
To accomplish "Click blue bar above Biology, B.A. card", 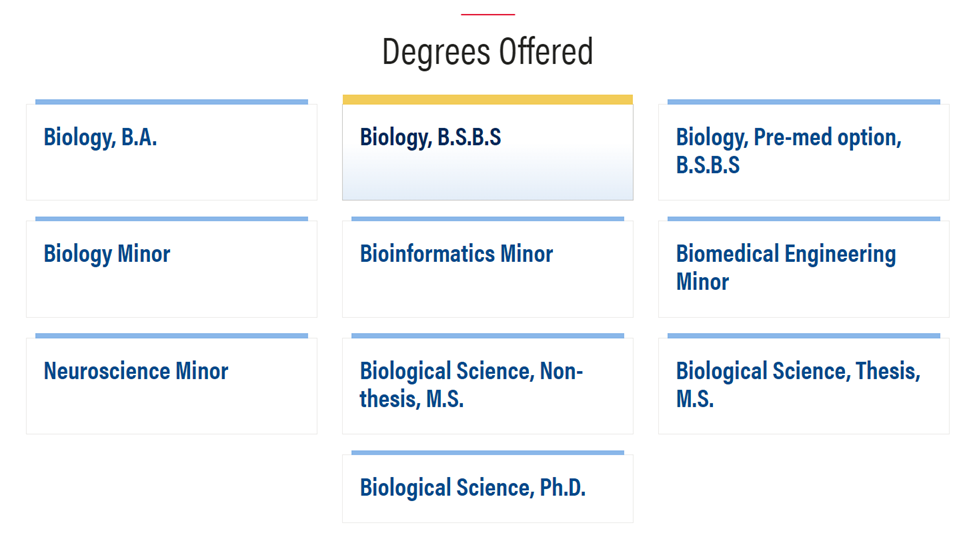I will 171,102.
